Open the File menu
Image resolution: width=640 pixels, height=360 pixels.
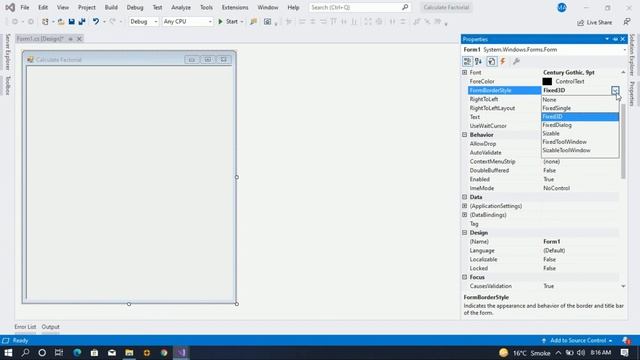tap(24, 7)
